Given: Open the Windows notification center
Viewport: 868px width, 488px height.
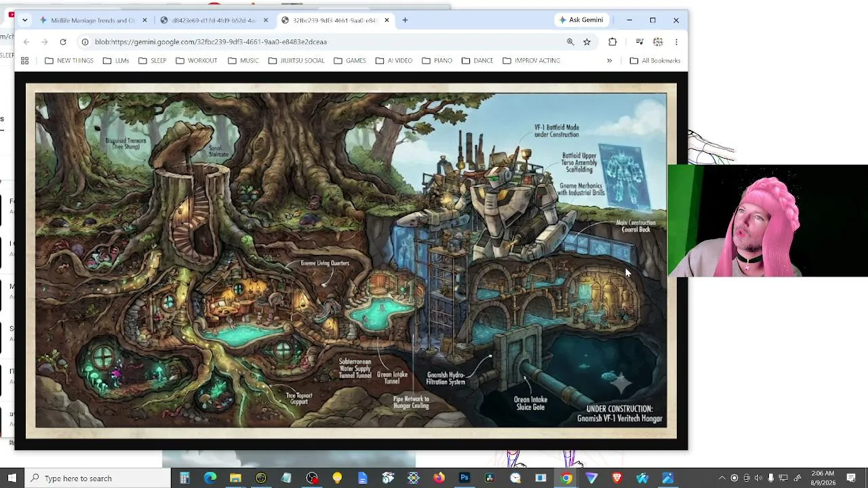Looking at the screenshot, I should [851, 479].
